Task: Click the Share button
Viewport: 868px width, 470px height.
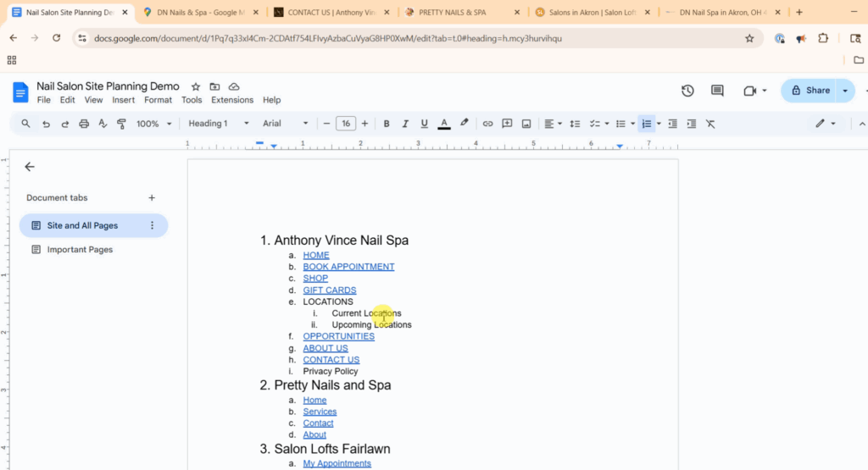Action: 810,91
